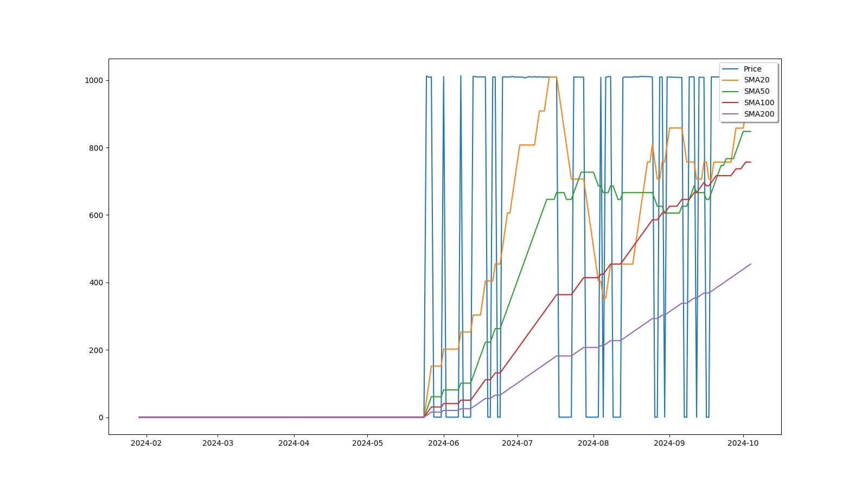This screenshot has height=488, width=868.
Task: Click the SMA20 legend label
Action: 756,80
